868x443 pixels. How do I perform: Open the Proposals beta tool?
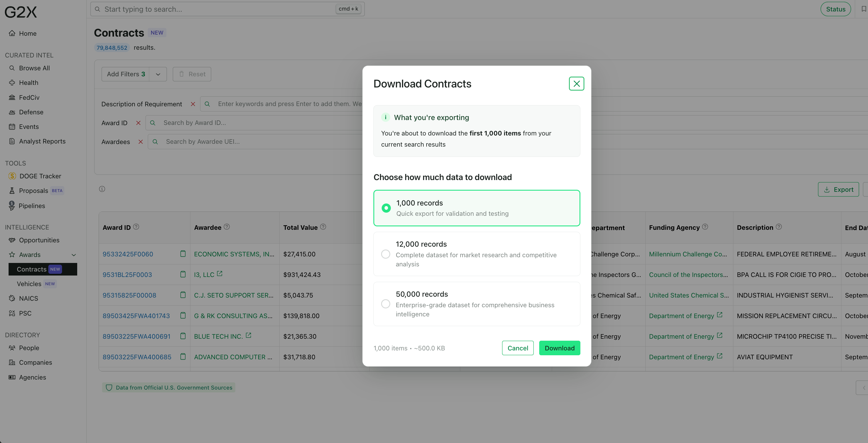(34, 190)
